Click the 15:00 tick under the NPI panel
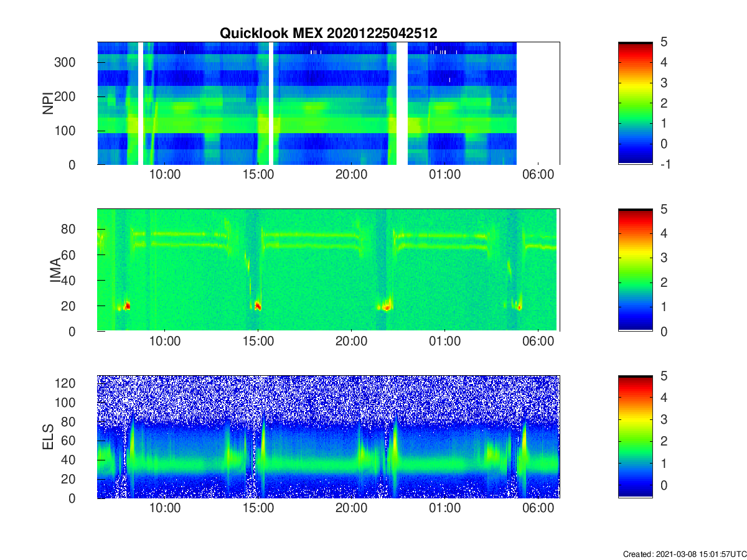Image resolution: width=747 pixels, height=560 pixels. pos(258,175)
